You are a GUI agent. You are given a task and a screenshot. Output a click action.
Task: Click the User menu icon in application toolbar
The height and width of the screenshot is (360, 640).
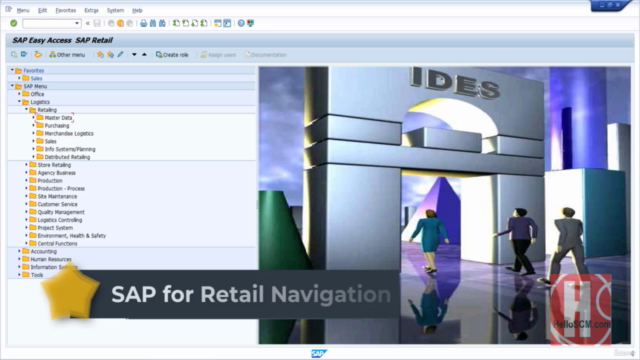(x=14, y=54)
